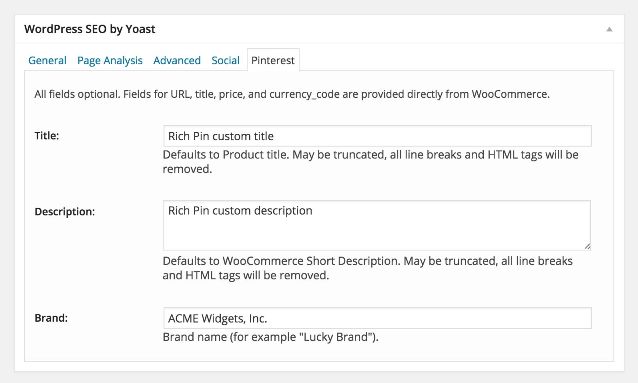
Task: Click the Description: field label
Action: [x=65, y=212]
